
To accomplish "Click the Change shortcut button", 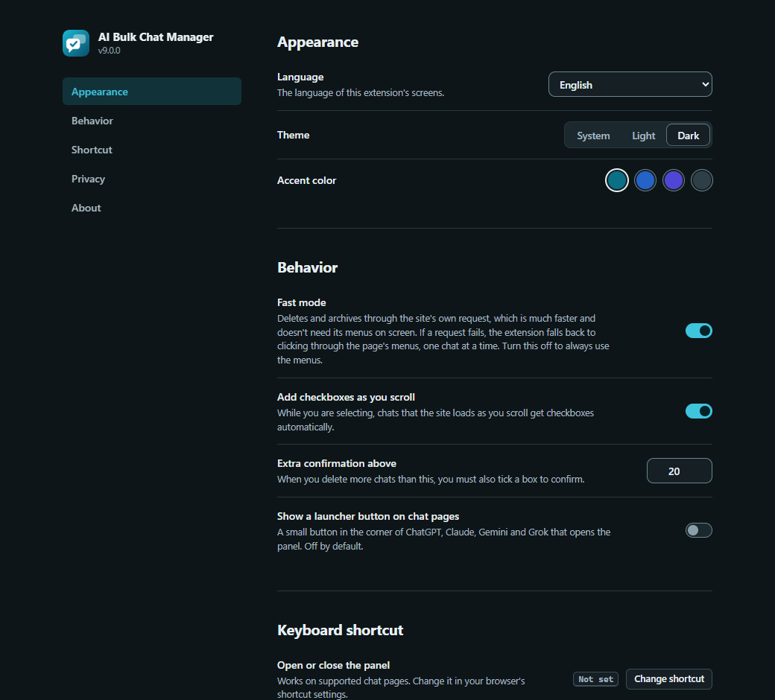I will click(668, 678).
